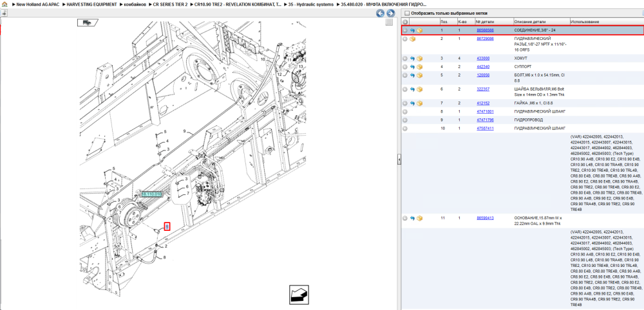
Task: Click the box icon in the ХОМУТ row
Action: [x=419, y=59]
